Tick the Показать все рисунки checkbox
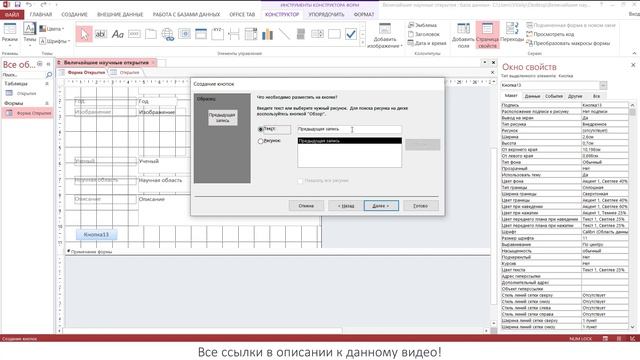 pos(300,181)
